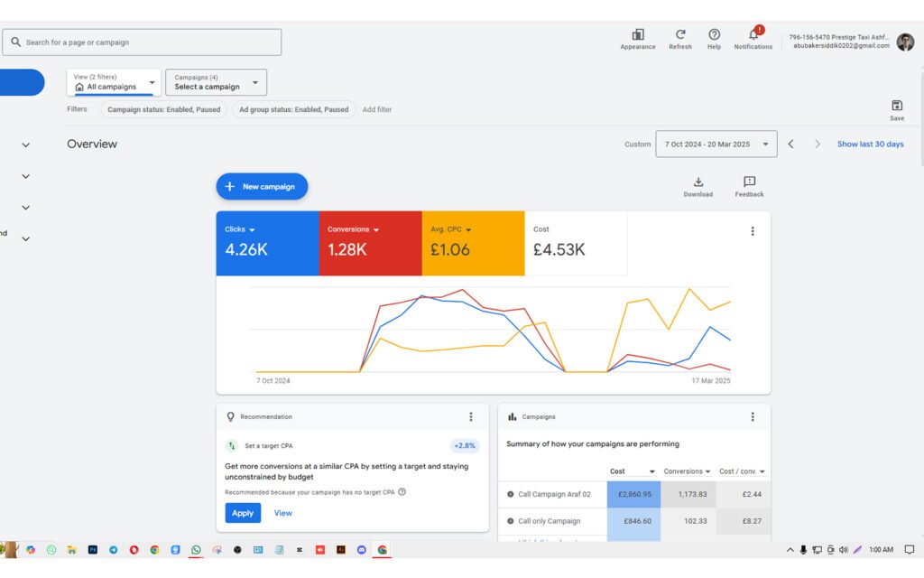Open Telegram from the taskbar

pyautogui.click(x=113, y=549)
